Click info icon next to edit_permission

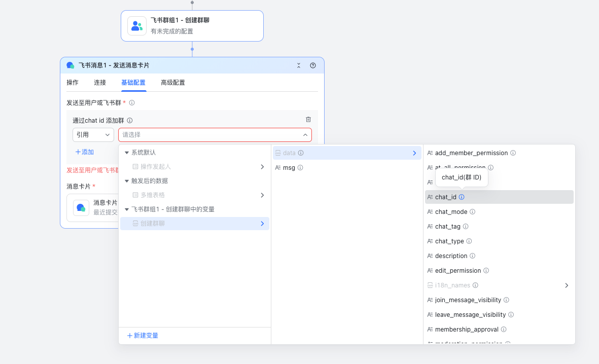tap(486, 271)
